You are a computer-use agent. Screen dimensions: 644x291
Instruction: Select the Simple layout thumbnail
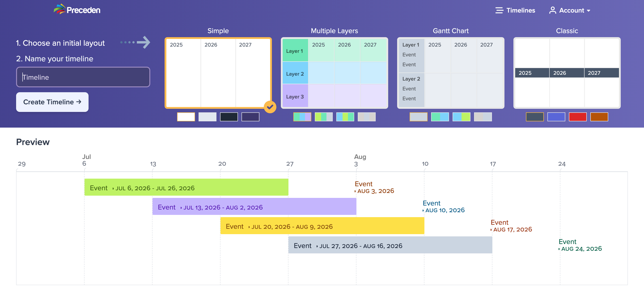[218, 73]
